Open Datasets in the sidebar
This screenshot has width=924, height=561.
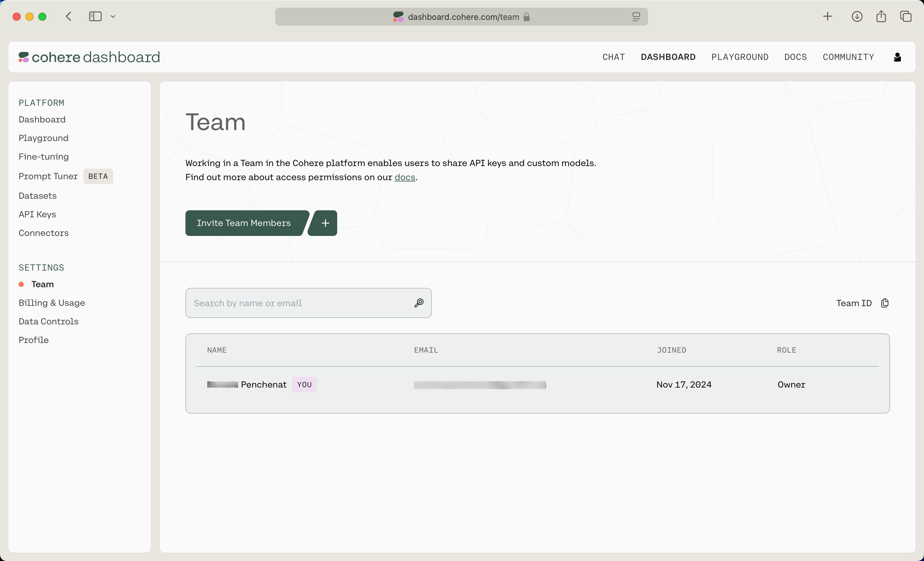click(38, 196)
